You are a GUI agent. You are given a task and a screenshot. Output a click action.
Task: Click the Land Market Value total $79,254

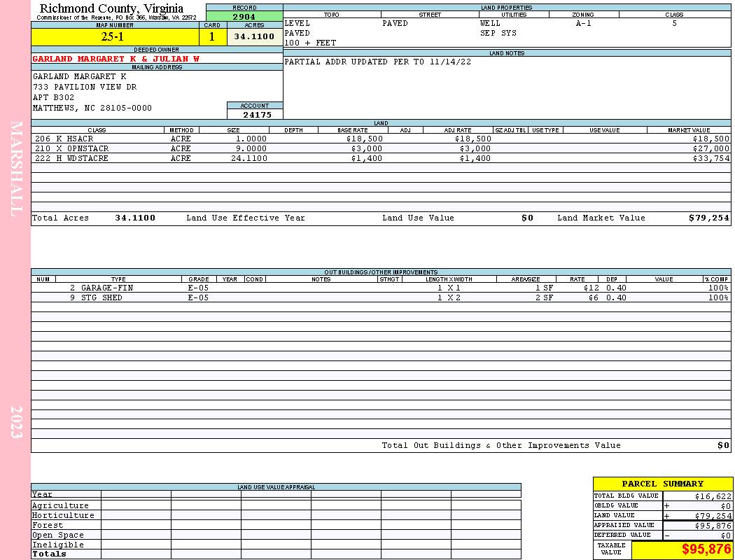(708, 218)
